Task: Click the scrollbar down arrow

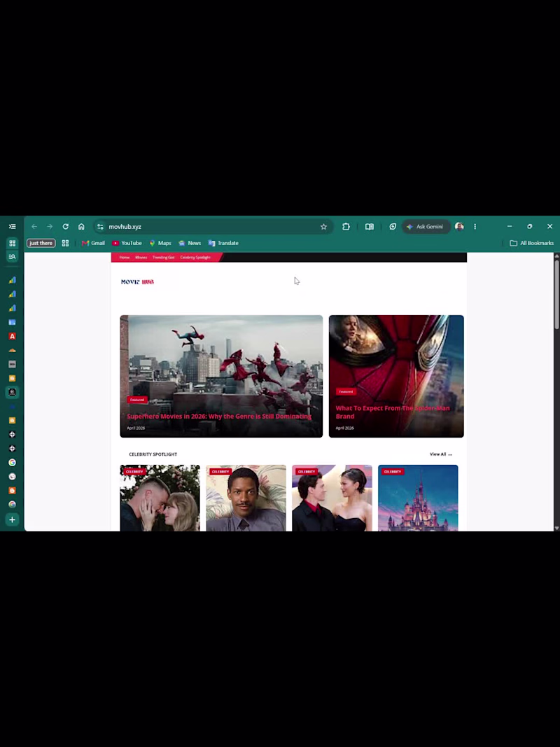Action: point(556,528)
